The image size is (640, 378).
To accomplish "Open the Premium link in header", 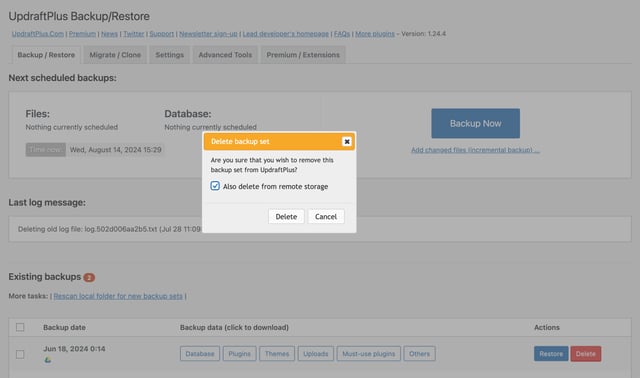I will (x=82, y=34).
